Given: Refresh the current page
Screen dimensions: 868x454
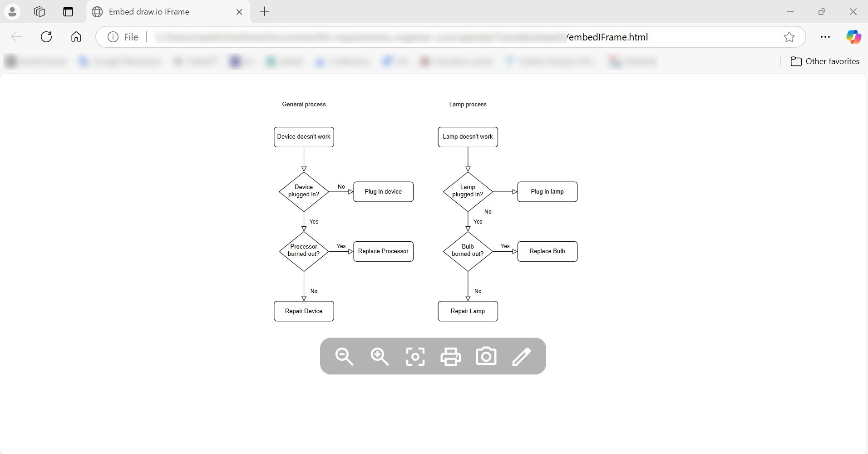Looking at the screenshot, I should click(46, 37).
